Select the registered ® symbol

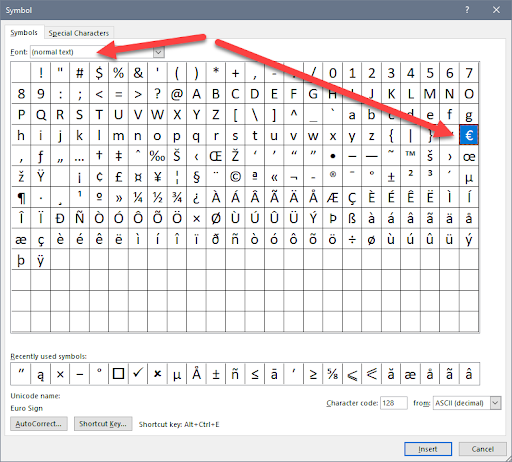coord(333,176)
